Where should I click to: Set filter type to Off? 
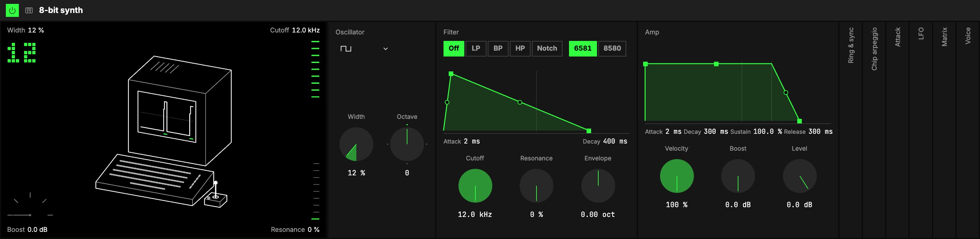point(454,48)
